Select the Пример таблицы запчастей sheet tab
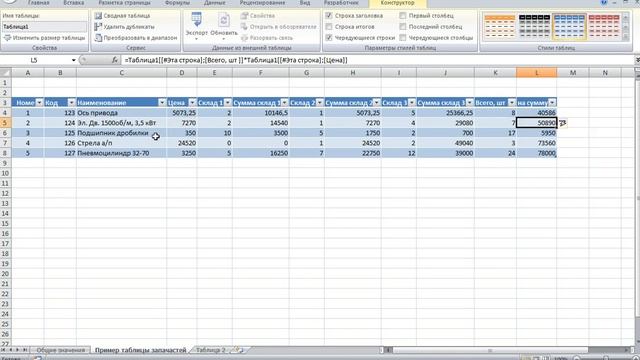Screen dimensions: 640x360 [x=140, y=350]
